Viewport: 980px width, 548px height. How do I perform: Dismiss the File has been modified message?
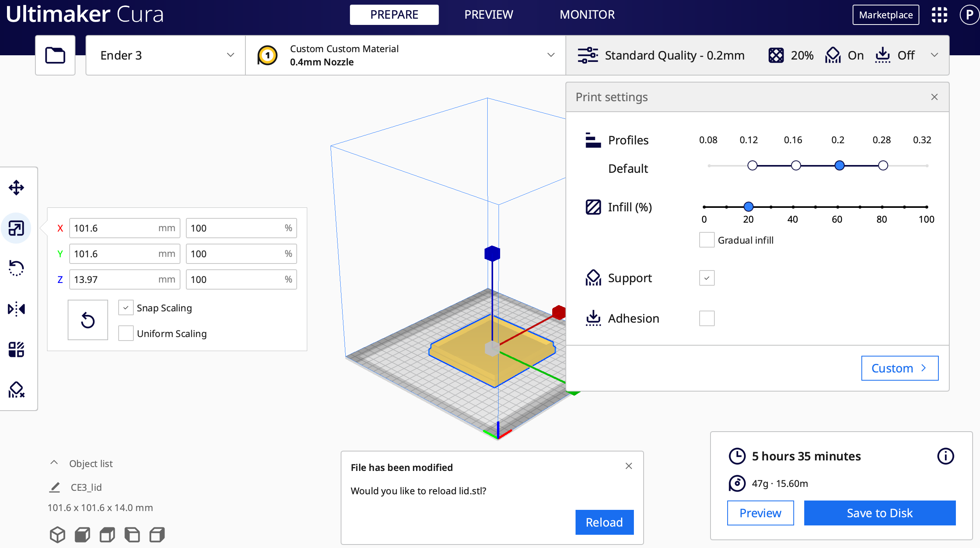(629, 466)
